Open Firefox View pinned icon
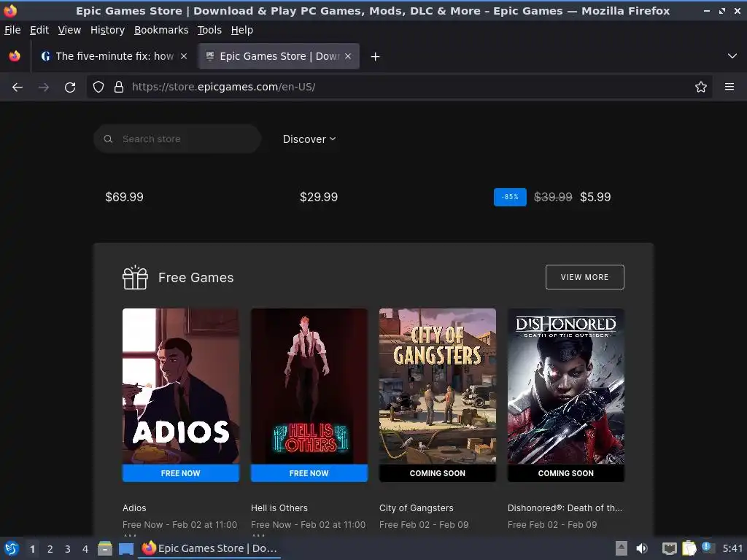 pos(15,56)
